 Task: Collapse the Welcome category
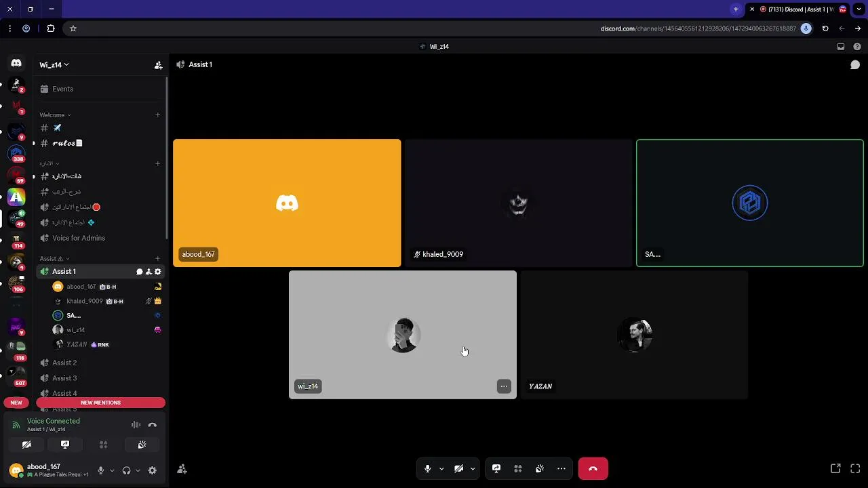tap(55, 115)
